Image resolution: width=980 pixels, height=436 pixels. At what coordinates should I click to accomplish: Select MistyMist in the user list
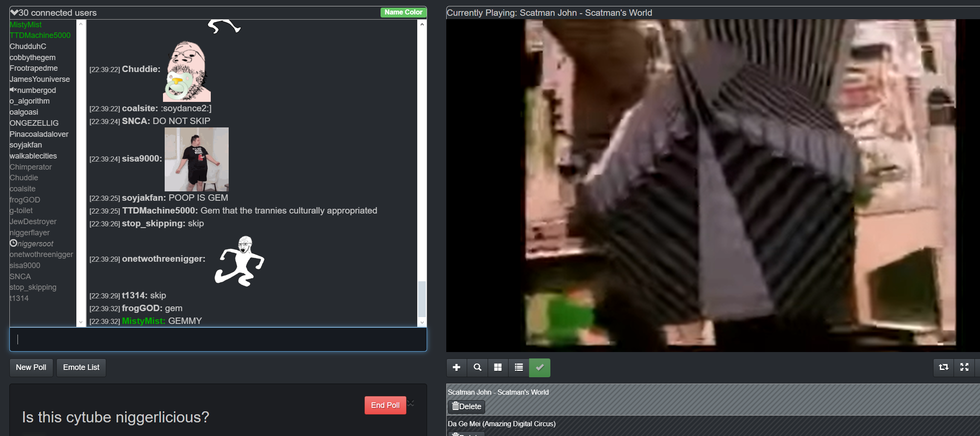point(26,25)
